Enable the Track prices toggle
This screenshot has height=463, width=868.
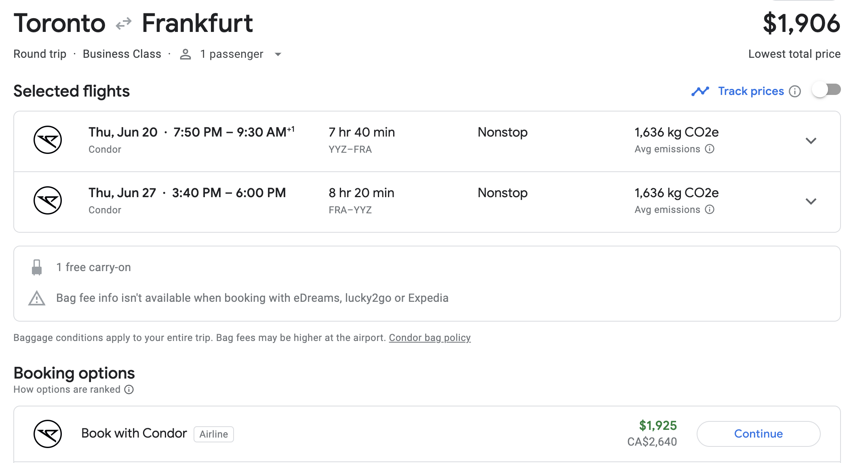[x=826, y=90]
